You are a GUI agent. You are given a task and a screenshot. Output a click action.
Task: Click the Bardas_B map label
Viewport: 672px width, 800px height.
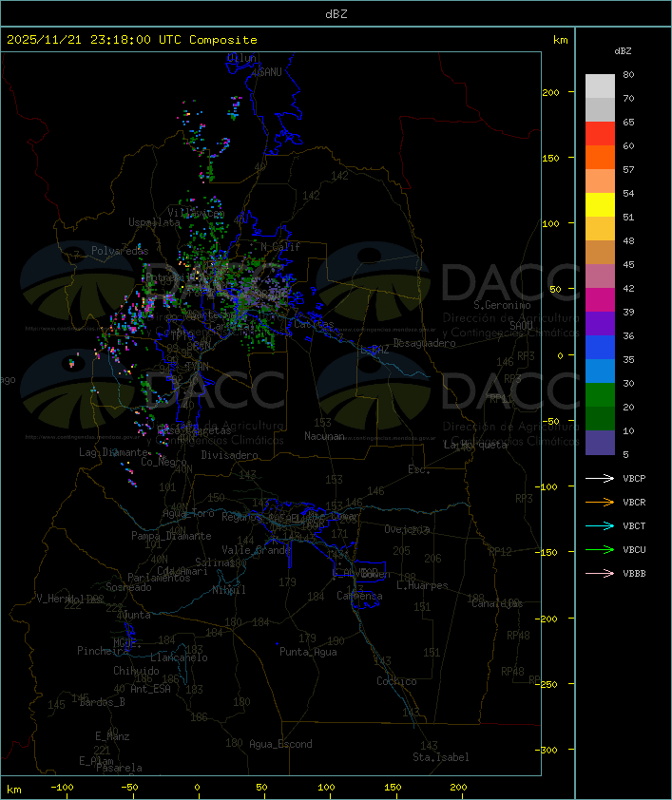(103, 702)
